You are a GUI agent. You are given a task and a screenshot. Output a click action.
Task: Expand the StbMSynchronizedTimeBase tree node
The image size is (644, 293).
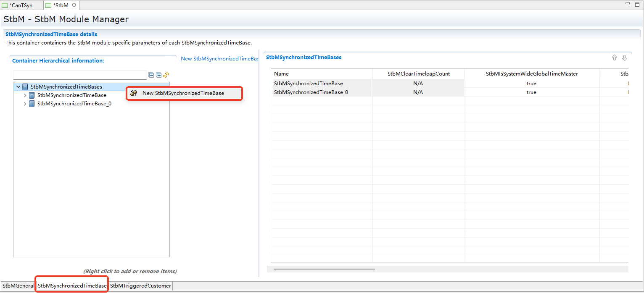coord(25,95)
